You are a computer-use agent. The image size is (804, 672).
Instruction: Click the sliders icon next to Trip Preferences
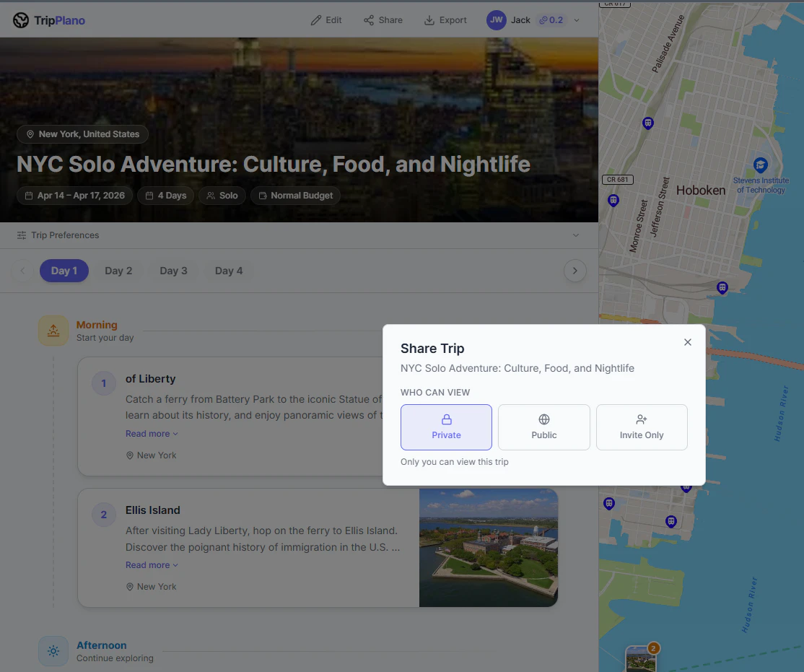(x=21, y=235)
